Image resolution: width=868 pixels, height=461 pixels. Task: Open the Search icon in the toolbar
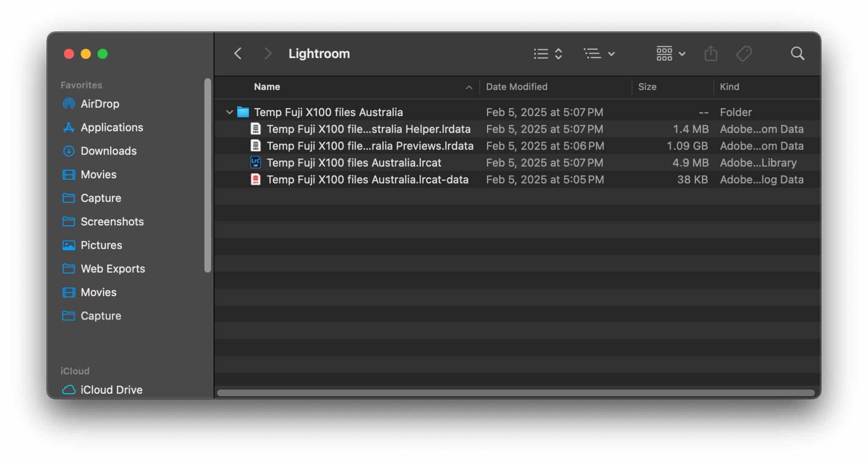coord(797,53)
